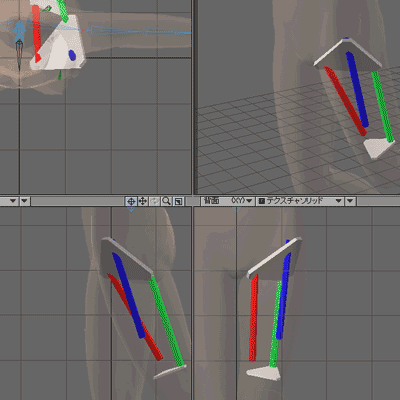
Task: Click the light blue arrow gizmo in top view
Action: (19, 31)
